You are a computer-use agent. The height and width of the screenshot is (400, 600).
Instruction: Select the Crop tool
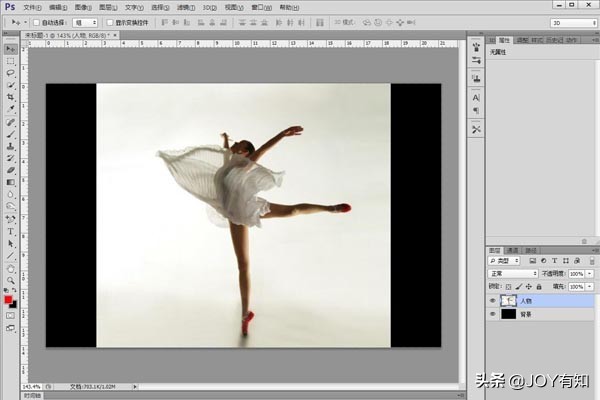[x=10, y=98]
